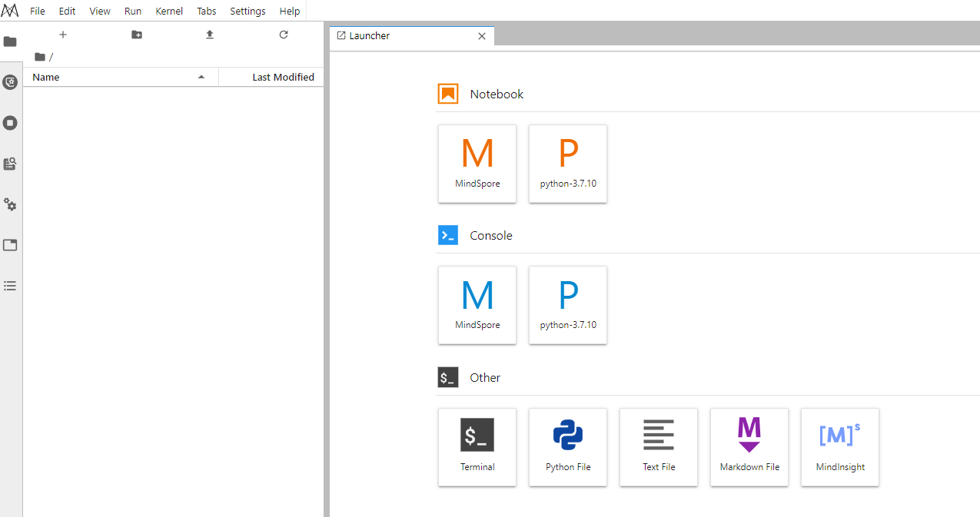Image resolution: width=980 pixels, height=517 pixels.
Task: Create a new Python File
Action: 568,447
